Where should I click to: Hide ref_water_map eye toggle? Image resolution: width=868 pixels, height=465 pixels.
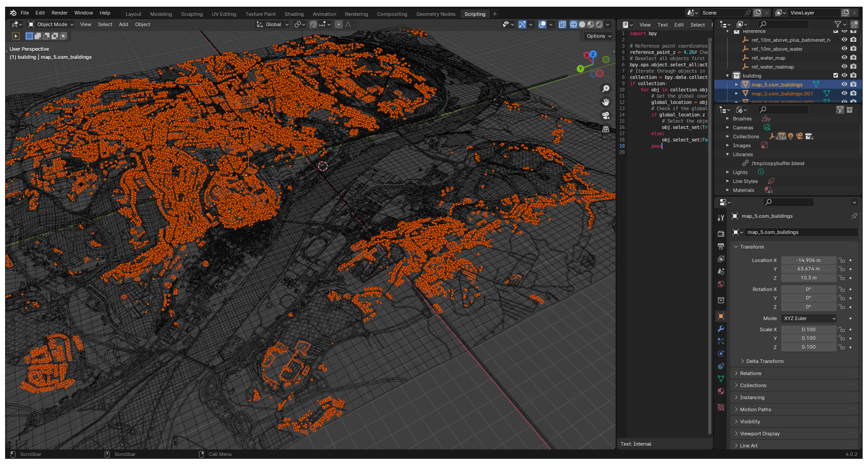[x=844, y=57]
